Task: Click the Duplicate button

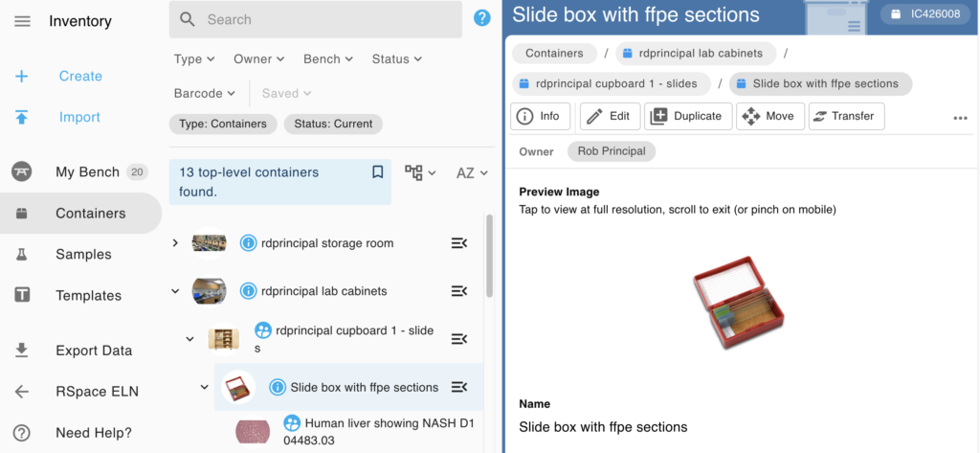Action: pos(688,117)
